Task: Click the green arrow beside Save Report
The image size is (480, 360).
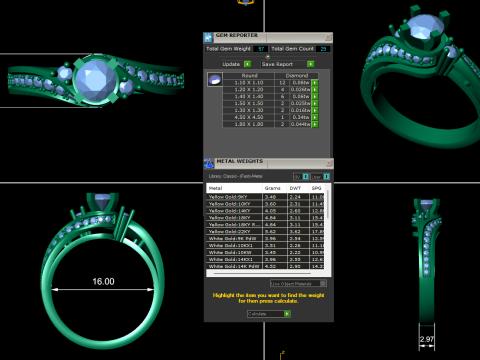Action: click(311, 64)
